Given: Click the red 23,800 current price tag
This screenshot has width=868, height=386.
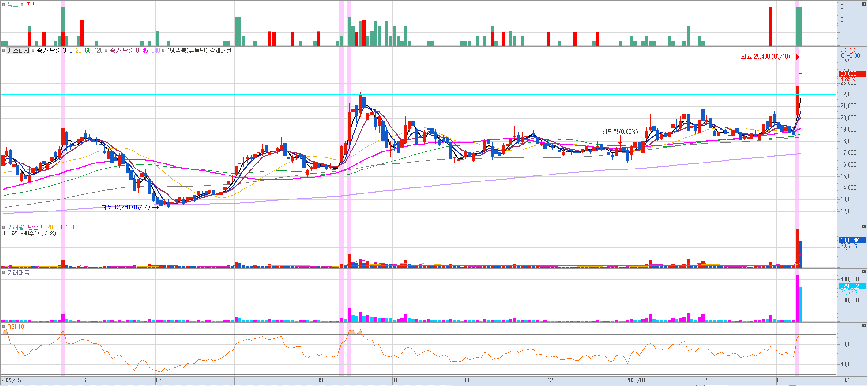Looking at the screenshot, I should 852,73.
